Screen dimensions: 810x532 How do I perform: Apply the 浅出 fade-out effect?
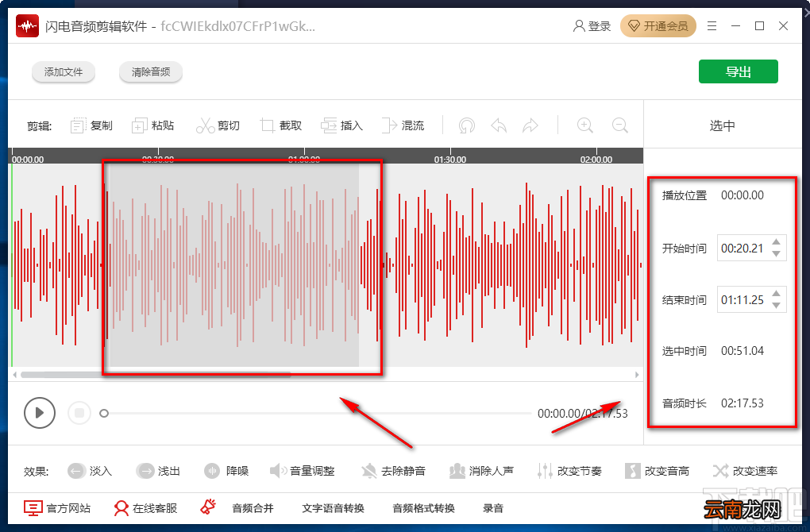point(157,471)
